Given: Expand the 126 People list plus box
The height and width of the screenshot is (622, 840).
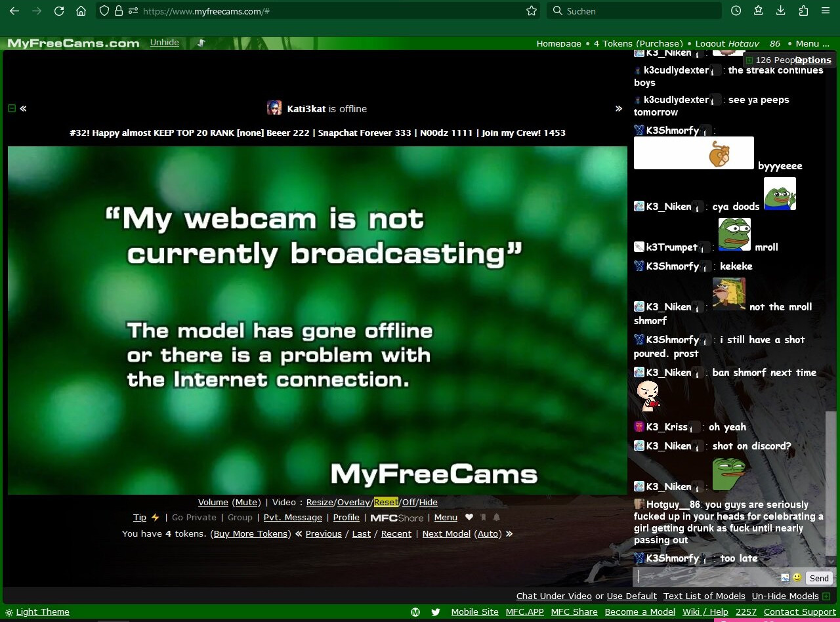Looking at the screenshot, I should coord(749,60).
